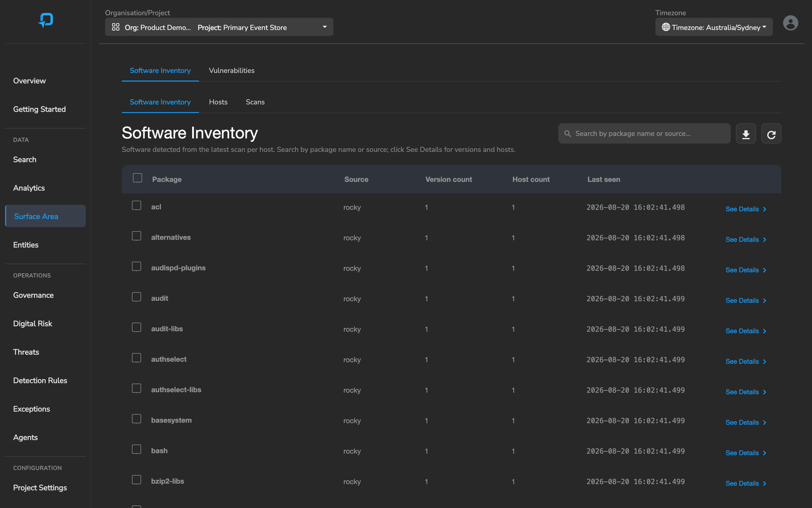Open the Hosts sub-tab
This screenshot has height=508, width=812.
218,102
